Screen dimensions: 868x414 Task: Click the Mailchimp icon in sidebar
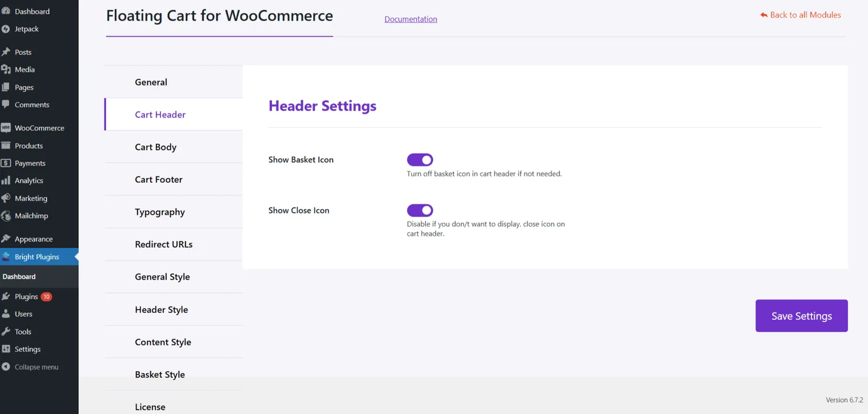(6, 216)
